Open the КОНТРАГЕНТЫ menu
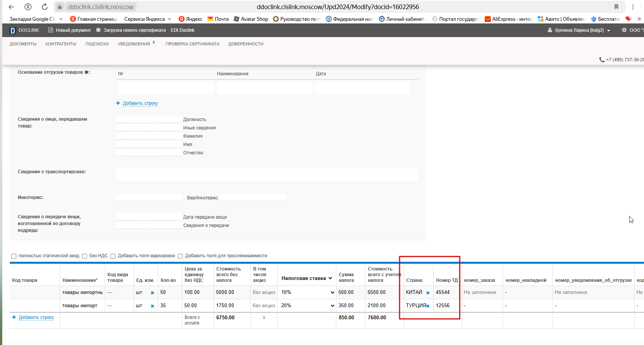Image resolution: width=644 pixels, height=345 pixels. coord(61,44)
